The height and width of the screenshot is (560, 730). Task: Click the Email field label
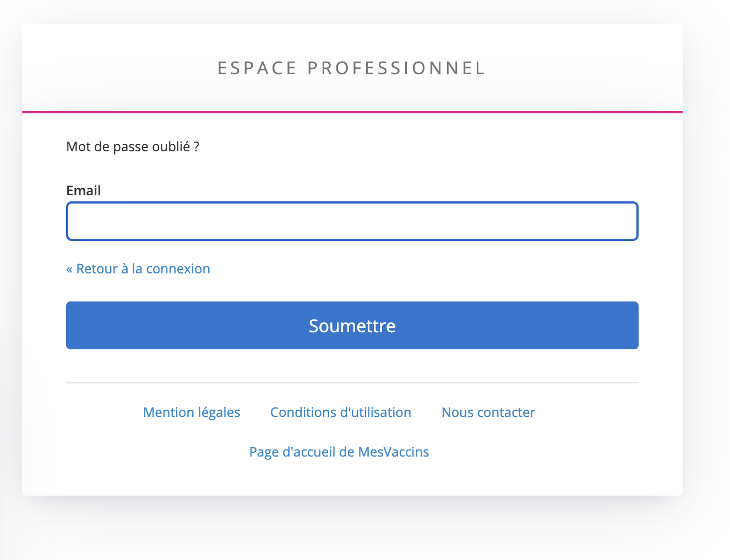pos(84,191)
